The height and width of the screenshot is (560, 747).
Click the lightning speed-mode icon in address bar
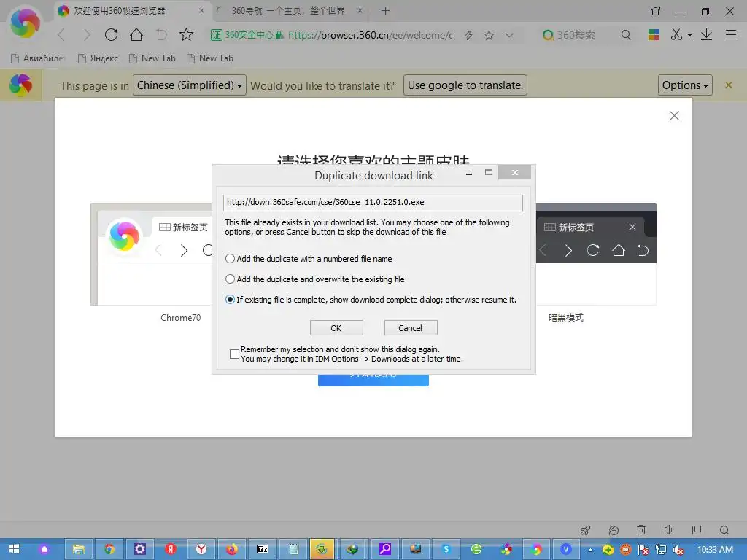tap(468, 35)
